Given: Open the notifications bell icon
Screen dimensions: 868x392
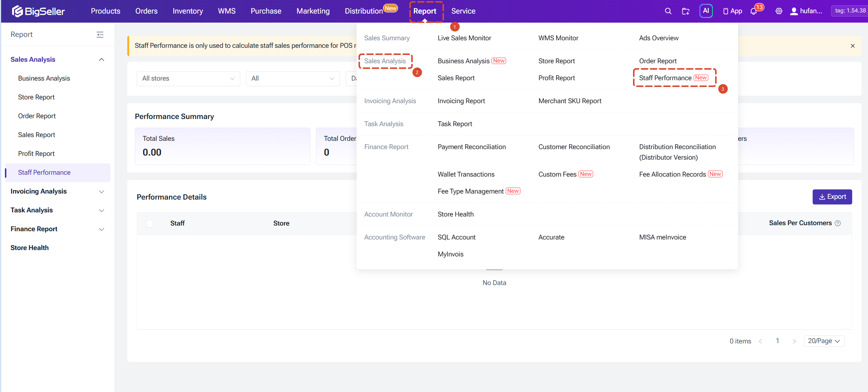Looking at the screenshot, I should [754, 11].
